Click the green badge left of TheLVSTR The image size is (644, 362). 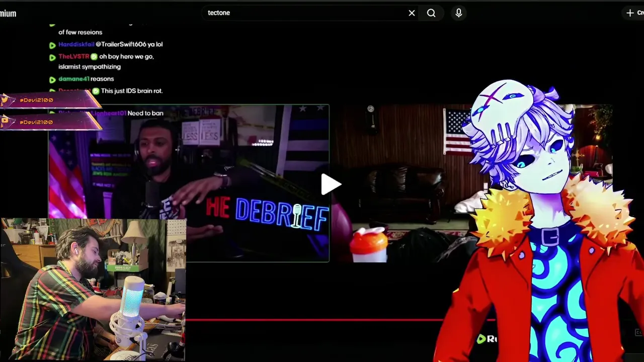[x=52, y=57]
